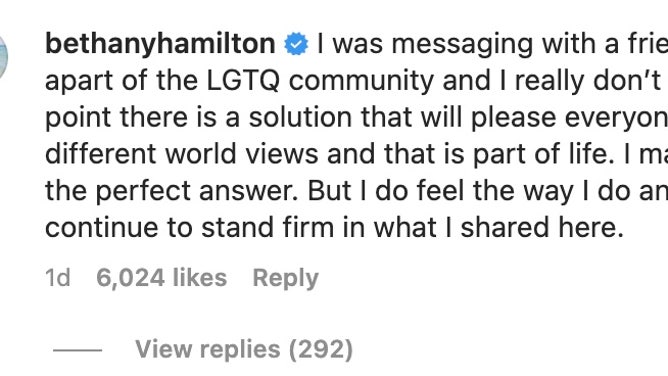Reply to bethanyhamilton's comment

coord(285,279)
